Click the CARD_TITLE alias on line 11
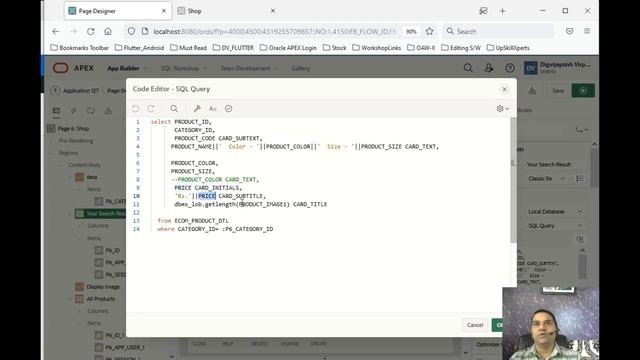640x360 pixels. click(310, 204)
